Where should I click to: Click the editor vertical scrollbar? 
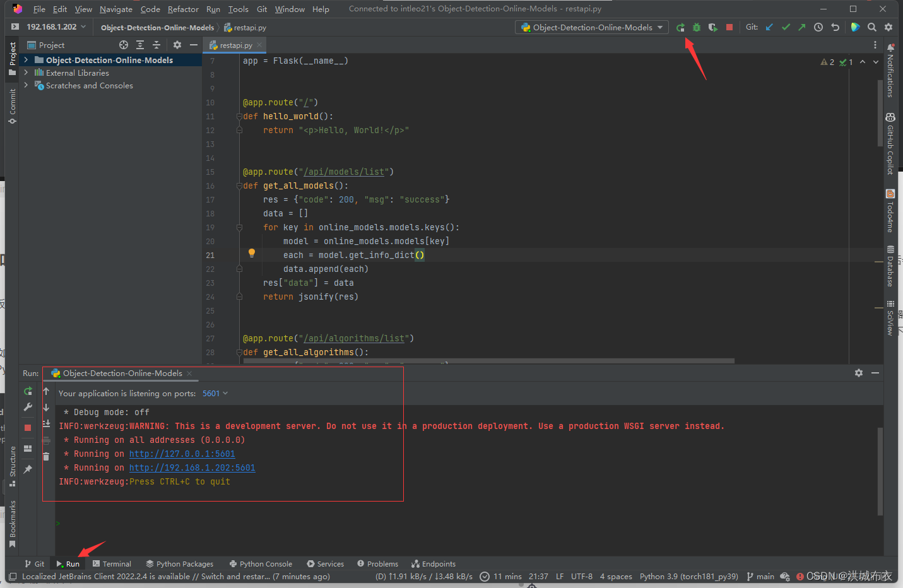click(880, 114)
